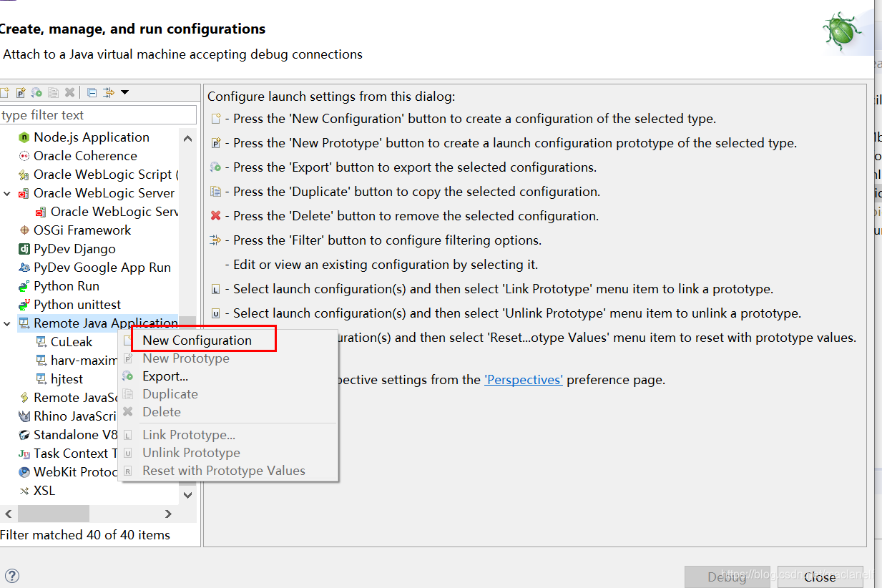Click the Oracle WebLogic Server type icon
The image size is (882, 588).
pos(24,193)
